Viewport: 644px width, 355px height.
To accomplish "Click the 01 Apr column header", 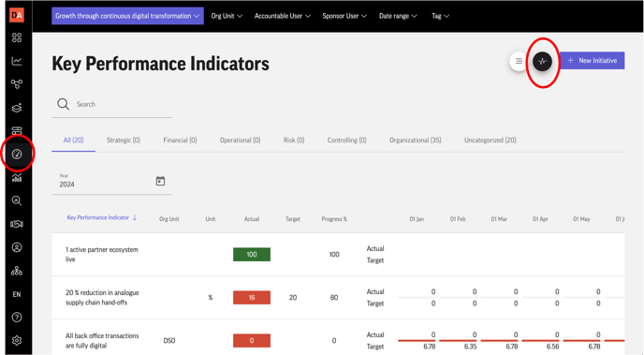I will pyautogui.click(x=540, y=219).
